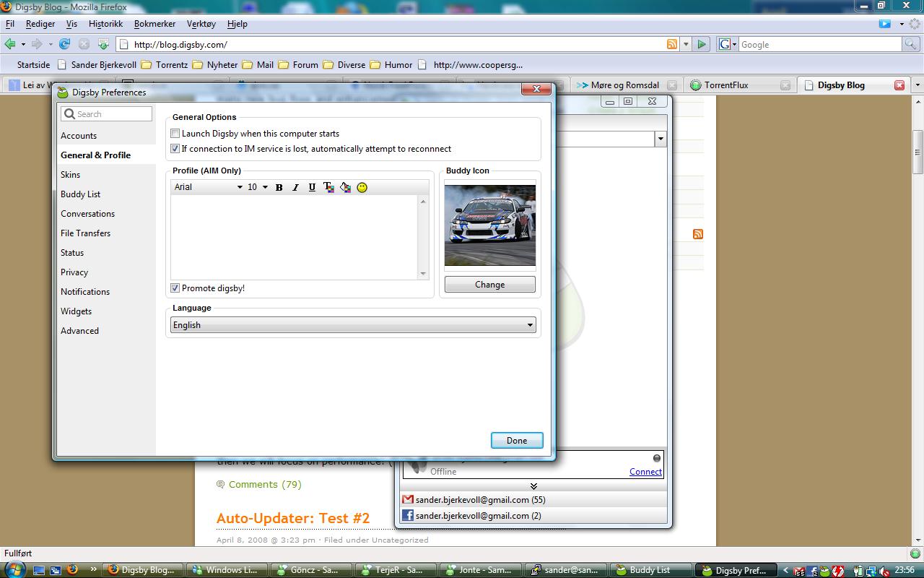The height and width of the screenshot is (578, 924).
Task: Open the buddy list window combo dropdown
Action: [660, 139]
